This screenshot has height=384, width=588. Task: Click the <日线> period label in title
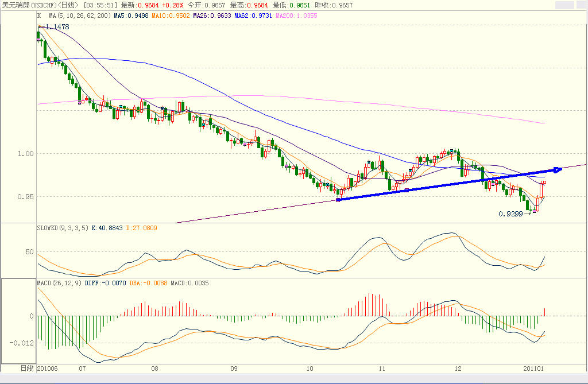click(68, 5)
